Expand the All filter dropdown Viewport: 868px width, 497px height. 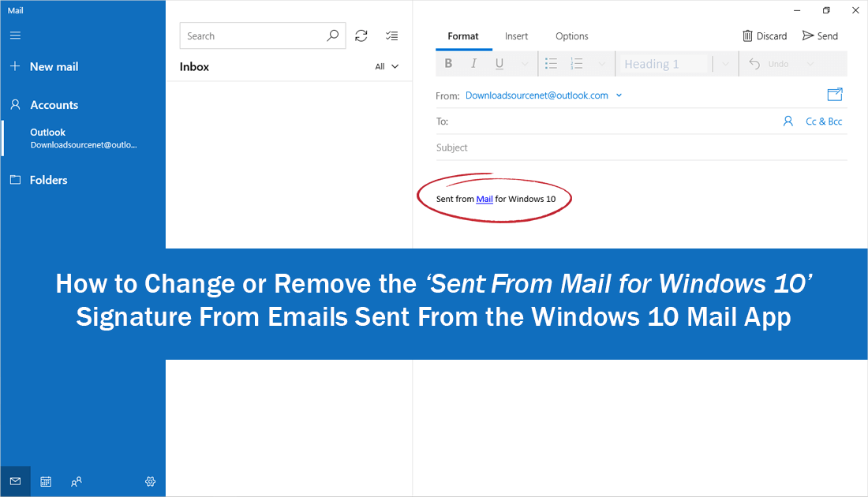pyautogui.click(x=387, y=66)
